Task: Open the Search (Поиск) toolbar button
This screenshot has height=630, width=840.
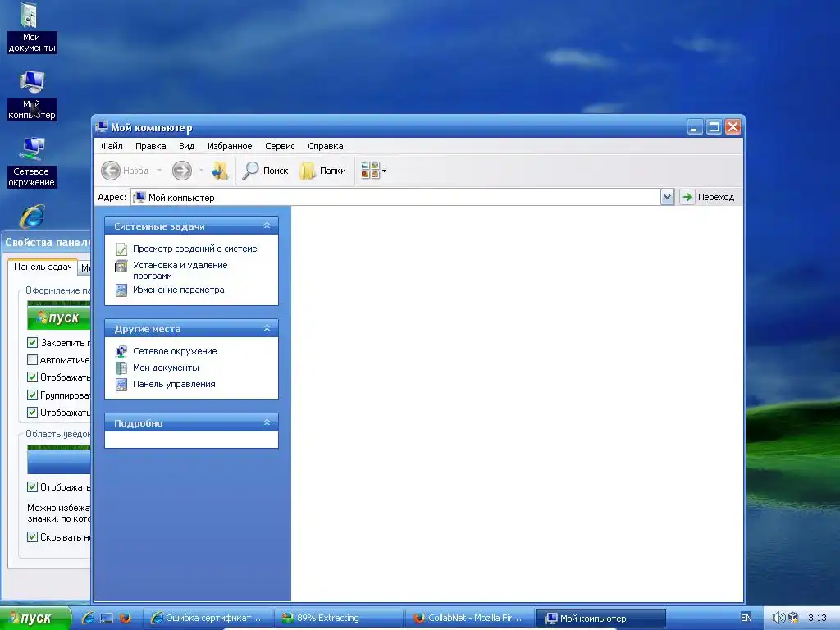Action: pos(265,171)
